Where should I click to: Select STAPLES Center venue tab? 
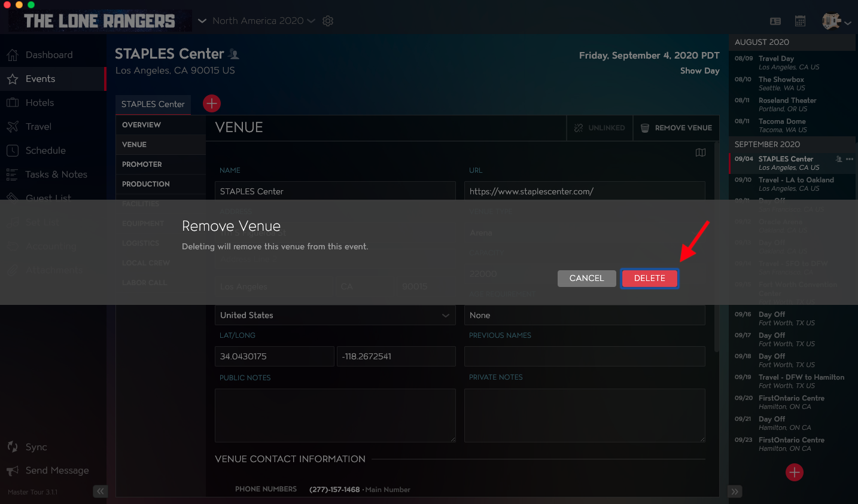tap(153, 104)
